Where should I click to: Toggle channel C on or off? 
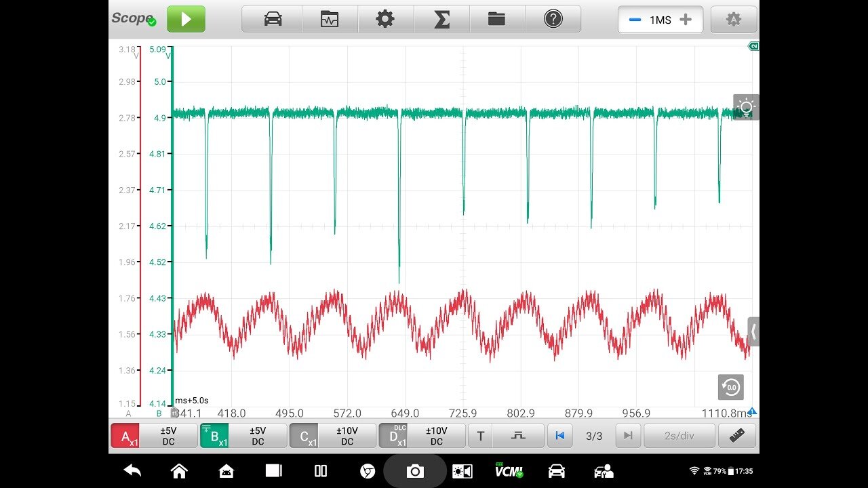[303, 436]
